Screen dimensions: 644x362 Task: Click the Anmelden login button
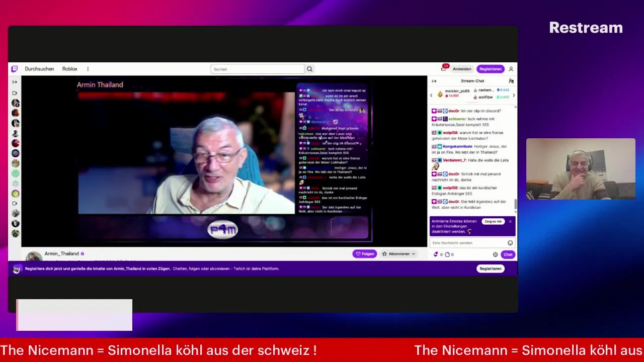(x=462, y=69)
